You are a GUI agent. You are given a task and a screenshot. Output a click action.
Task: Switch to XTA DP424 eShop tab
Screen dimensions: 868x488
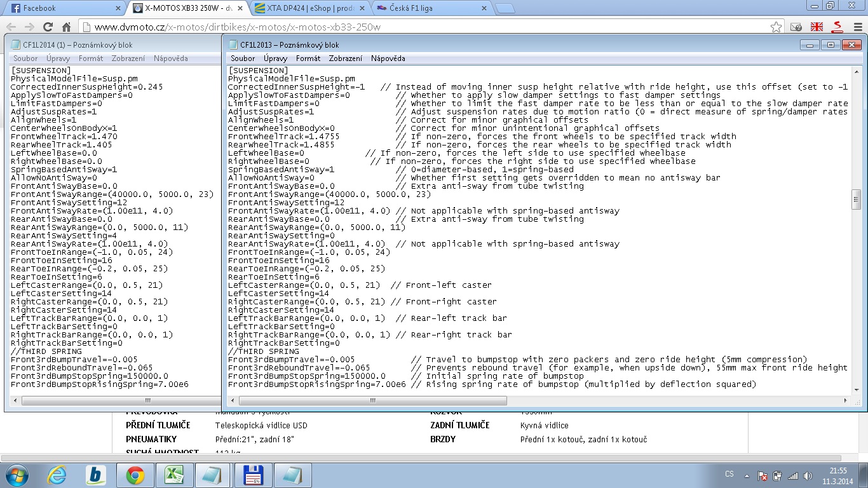308,8
